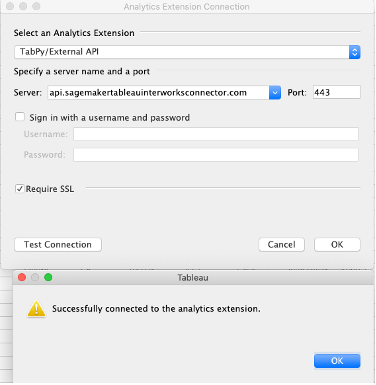376x385 pixels.
Task: Click the Password input field
Action: 216,155
